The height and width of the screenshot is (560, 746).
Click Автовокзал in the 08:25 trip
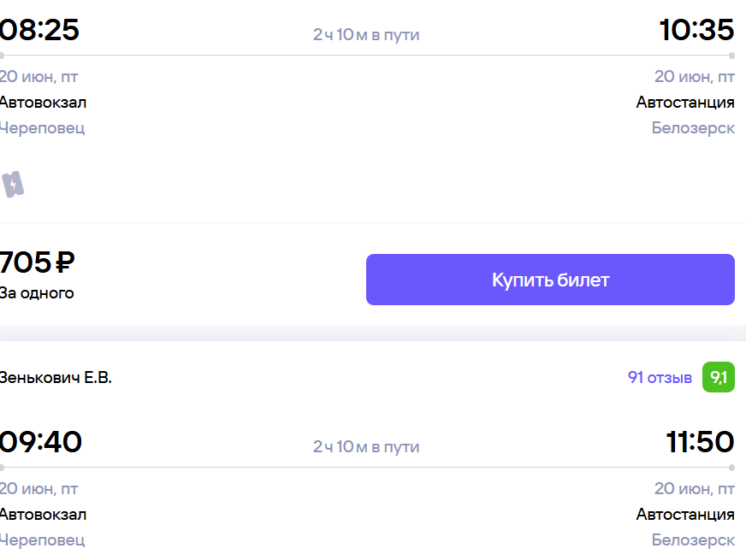click(x=43, y=103)
